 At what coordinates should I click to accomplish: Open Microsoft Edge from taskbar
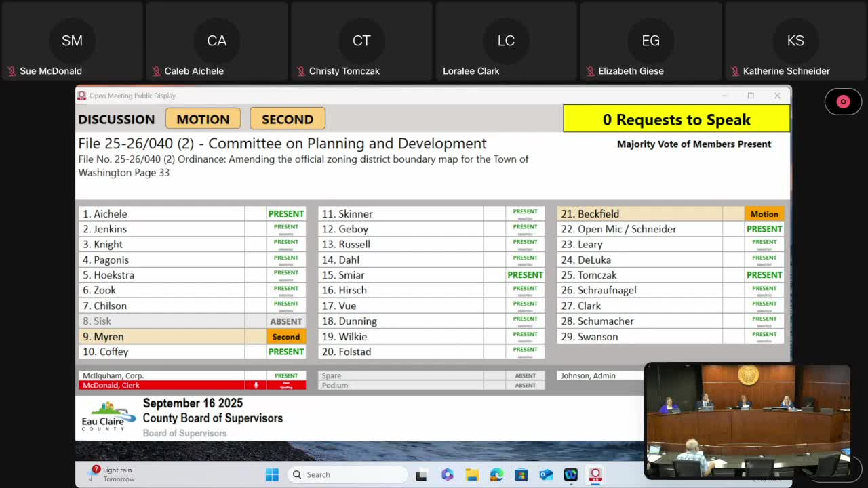(496, 474)
